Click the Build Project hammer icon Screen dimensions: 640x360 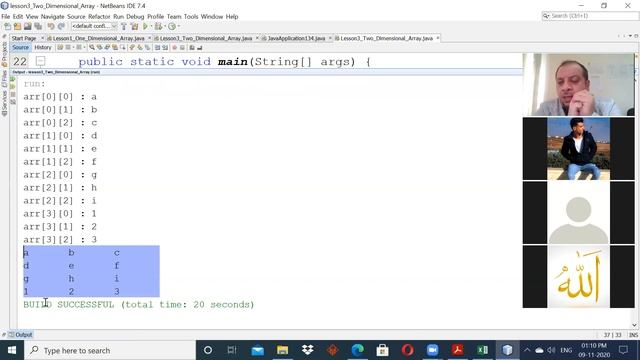tap(124, 26)
